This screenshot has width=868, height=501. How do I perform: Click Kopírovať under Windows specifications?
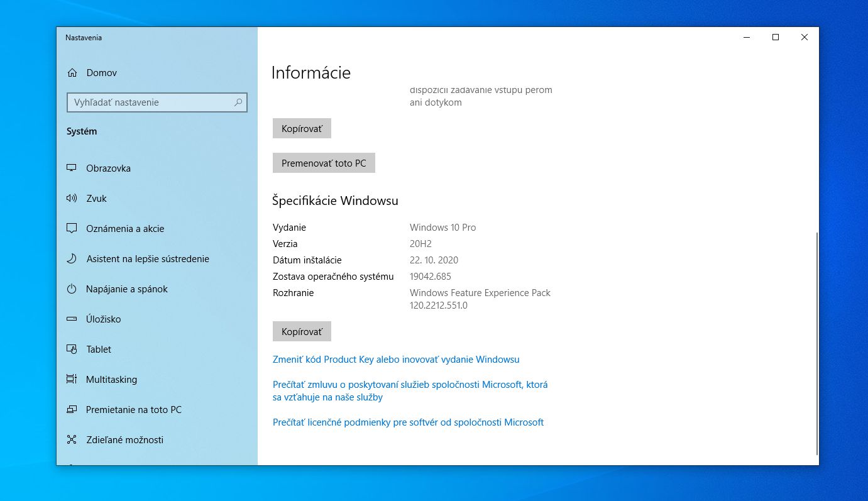(302, 331)
